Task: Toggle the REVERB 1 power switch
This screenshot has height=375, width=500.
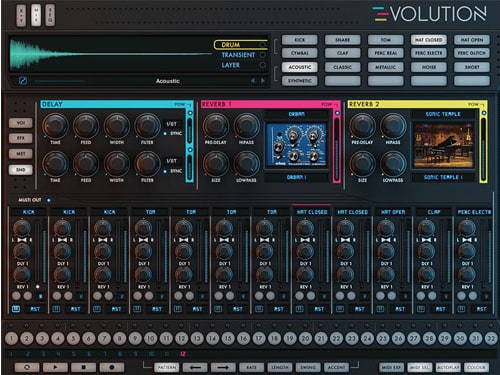Action: point(337,113)
